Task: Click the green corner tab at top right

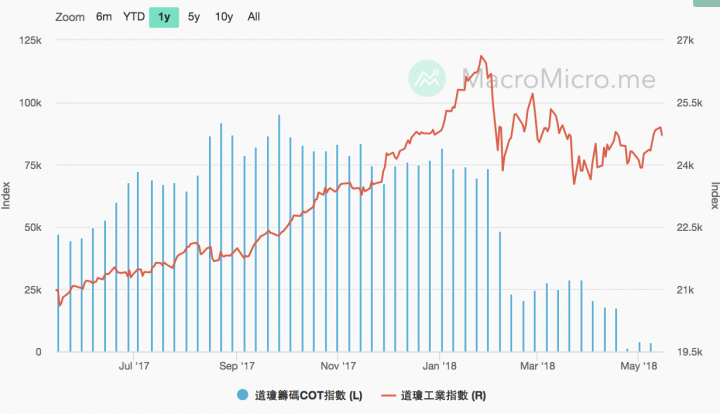Action: (706, 3)
